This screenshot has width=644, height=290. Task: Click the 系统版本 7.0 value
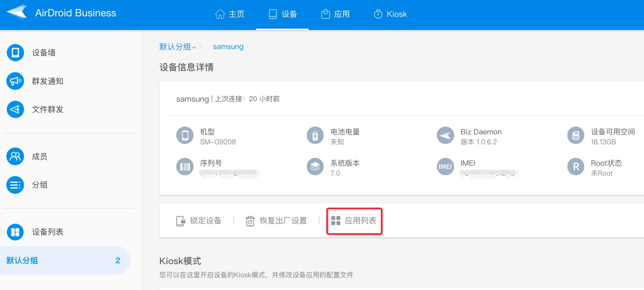pyautogui.click(x=335, y=173)
